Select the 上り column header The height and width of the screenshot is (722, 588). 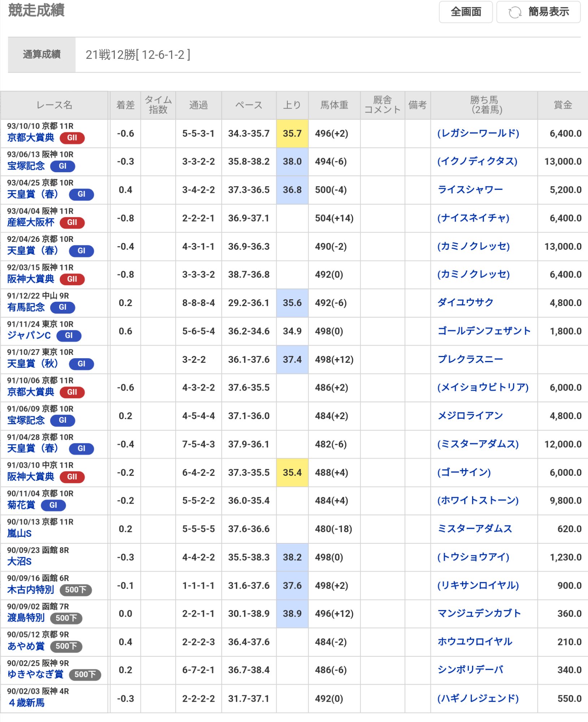coord(292,105)
